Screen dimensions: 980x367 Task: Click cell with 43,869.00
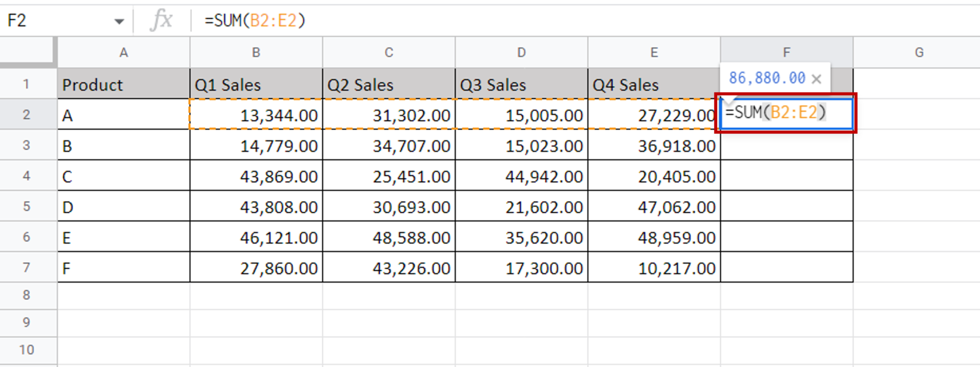pos(256,176)
